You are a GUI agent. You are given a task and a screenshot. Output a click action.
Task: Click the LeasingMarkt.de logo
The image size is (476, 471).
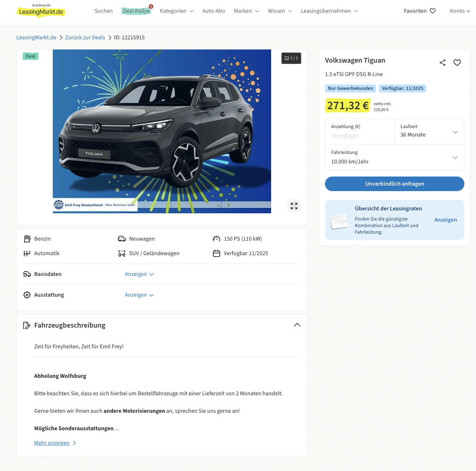[x=41, y=11]
